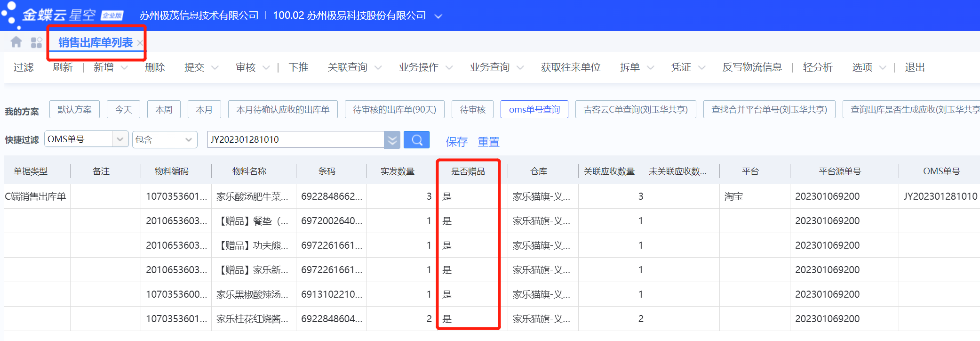Open the 提交 dropdown arrow
The image size is (980, 341).
click(x=215, y=68)
